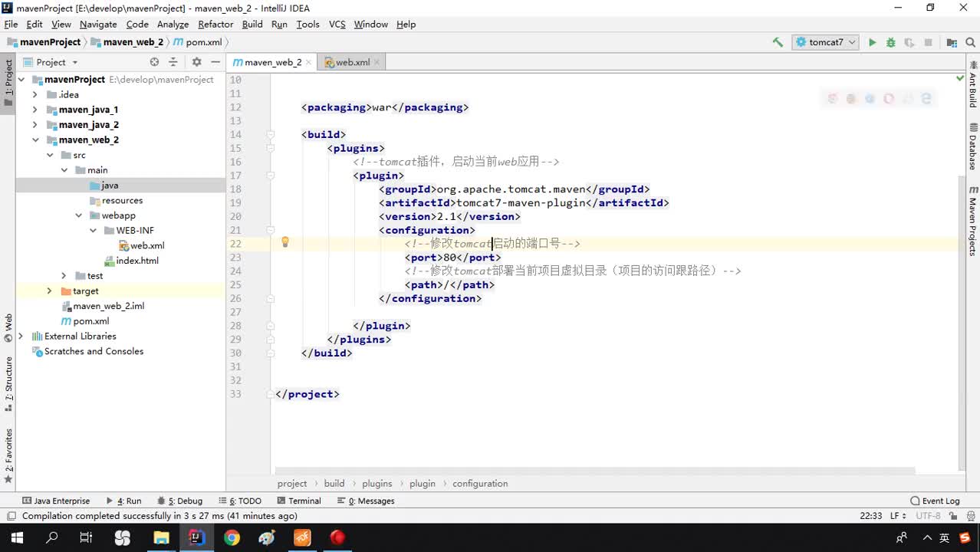The image size is (980, 552).
Task: Click 'configuration' breadcrumb at editor bottom
Action: point(480,483)
